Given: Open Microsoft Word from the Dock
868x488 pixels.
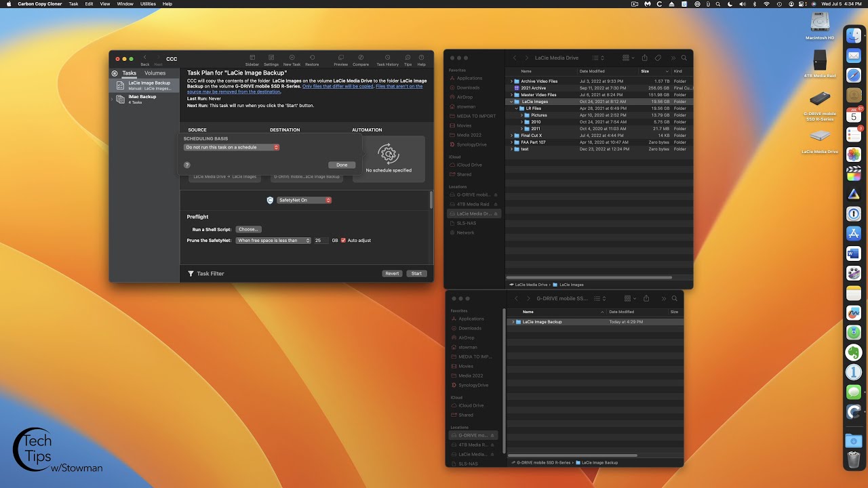Looking at the screenshot, I should pyautogui.click(x=853, y=253).
